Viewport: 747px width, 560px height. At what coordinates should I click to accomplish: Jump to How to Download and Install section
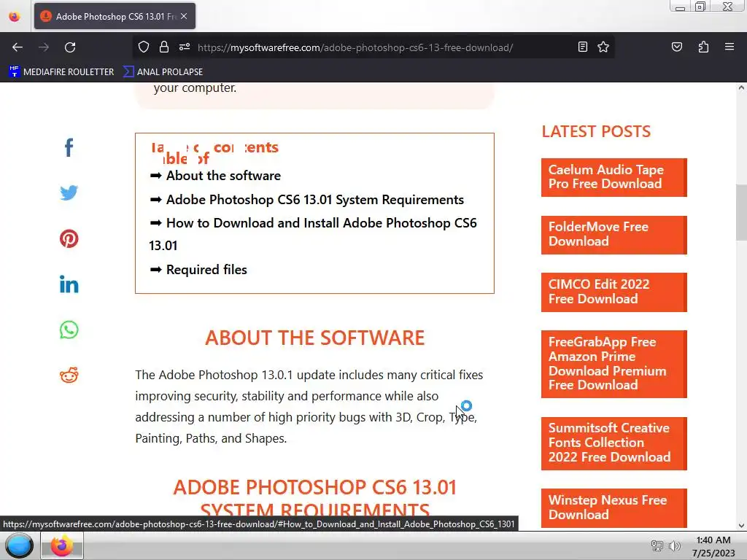coord(313,234)
